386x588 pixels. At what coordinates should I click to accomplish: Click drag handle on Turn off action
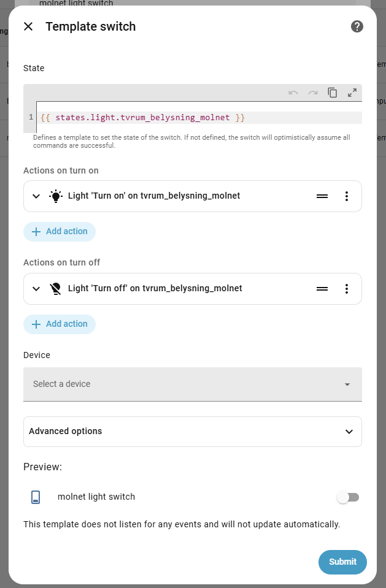tap(322, 288)
